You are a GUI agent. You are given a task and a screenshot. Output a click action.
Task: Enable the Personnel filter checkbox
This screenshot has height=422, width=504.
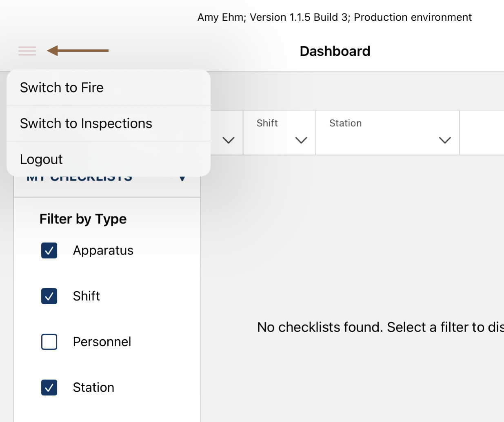(x=49, y=342)
